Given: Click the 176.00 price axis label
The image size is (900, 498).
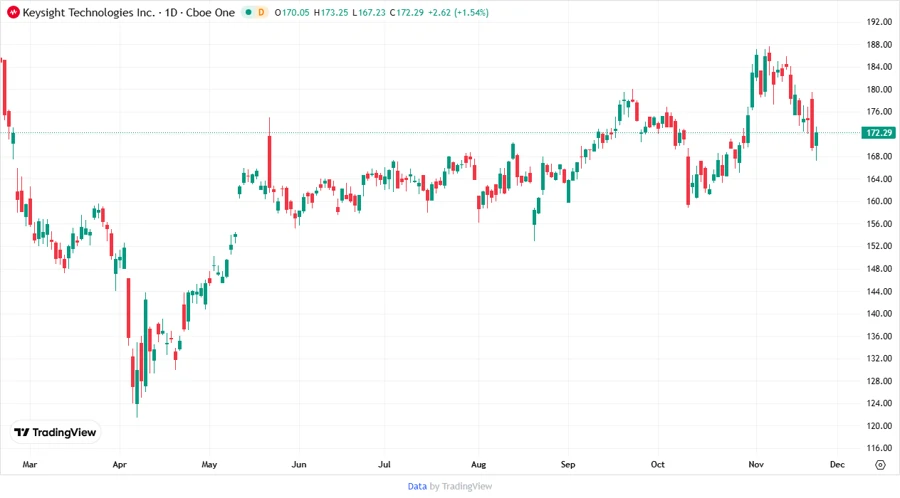Looking at the screenshot, I should [x=879, y=111].
